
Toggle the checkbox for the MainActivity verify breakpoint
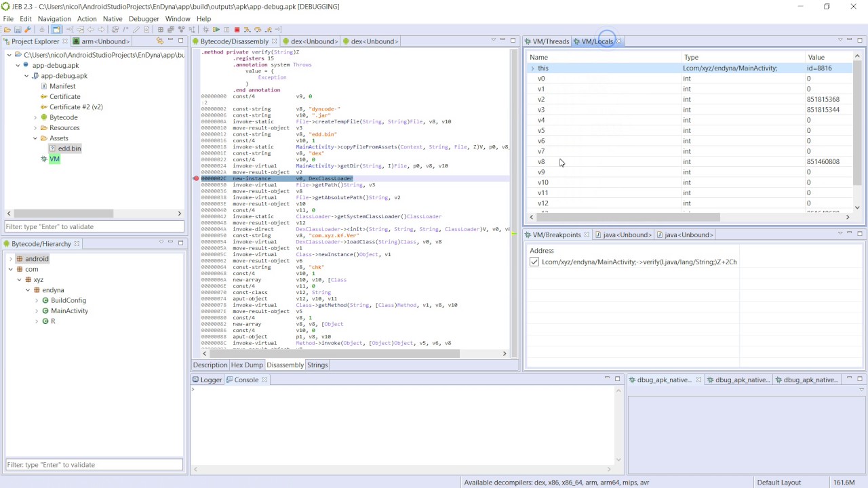534,262
